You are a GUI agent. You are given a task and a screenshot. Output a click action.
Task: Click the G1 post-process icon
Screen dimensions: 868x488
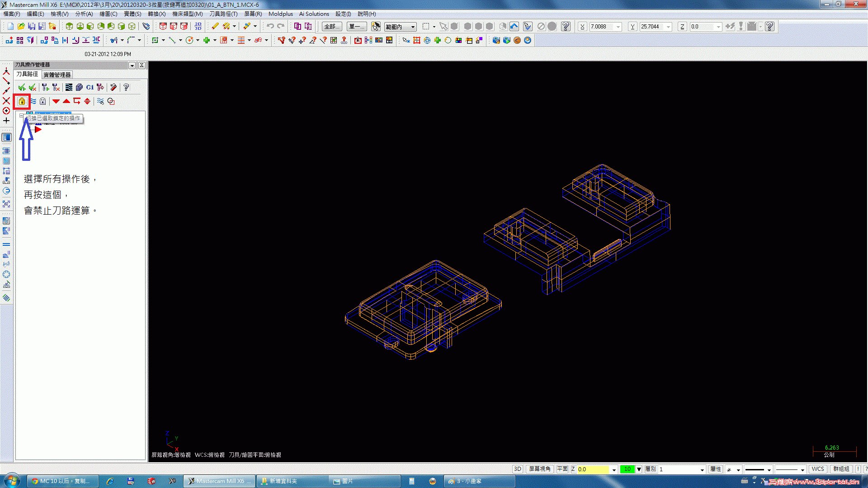pyautogui.click(x=90, y=87)
